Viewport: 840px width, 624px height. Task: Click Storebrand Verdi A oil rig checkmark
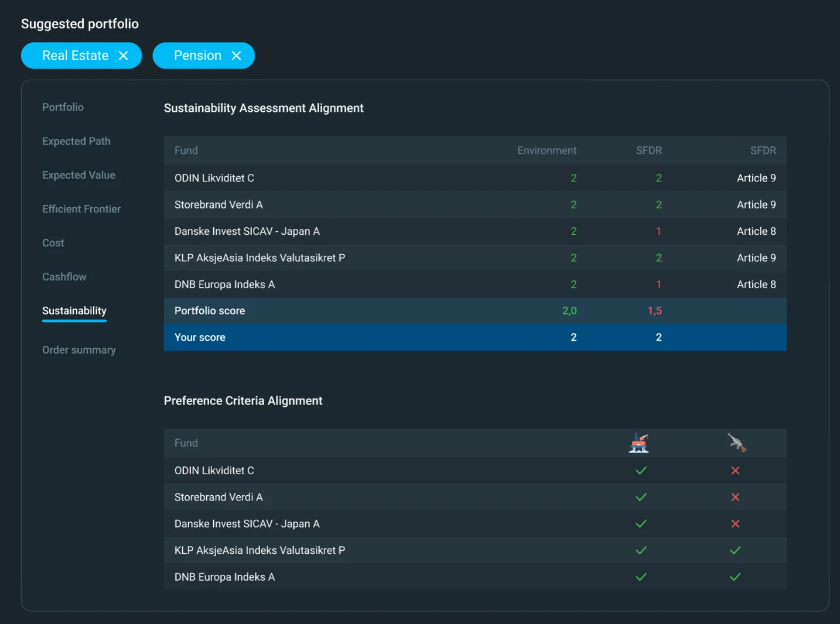pyautogui.click(x=641, y=497)
